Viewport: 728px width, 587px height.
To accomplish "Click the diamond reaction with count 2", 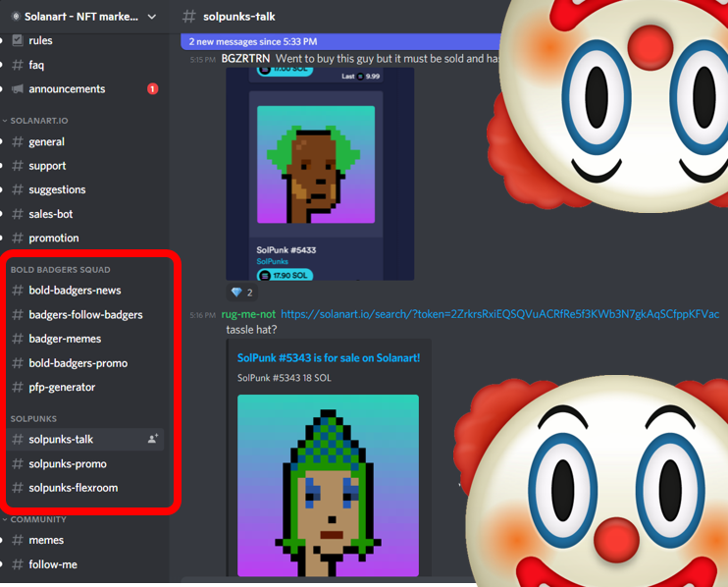I will [242, 293].
